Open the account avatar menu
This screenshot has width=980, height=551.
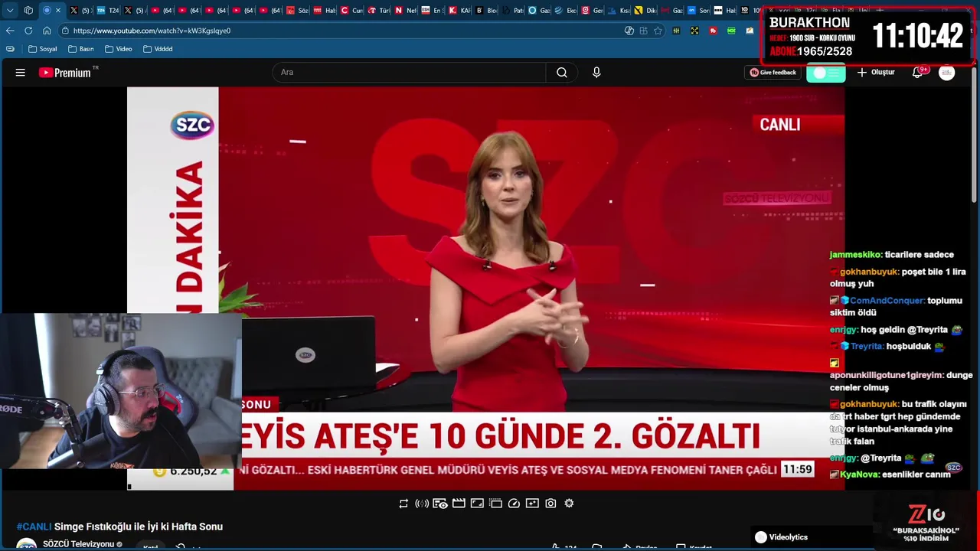tap(947, 73)
